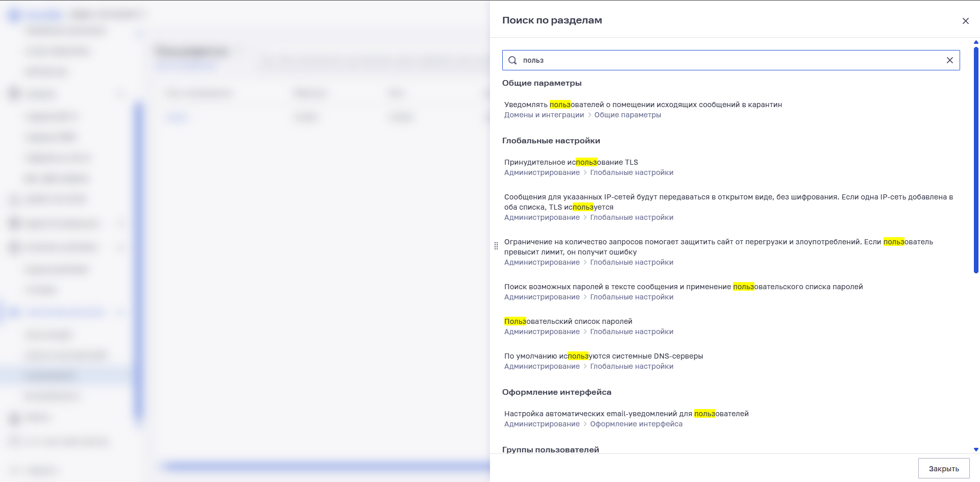Close the Поиск по разделам panel
This screenshot has height=482, width=980.
pyautogui.click(x=965, y=21)
